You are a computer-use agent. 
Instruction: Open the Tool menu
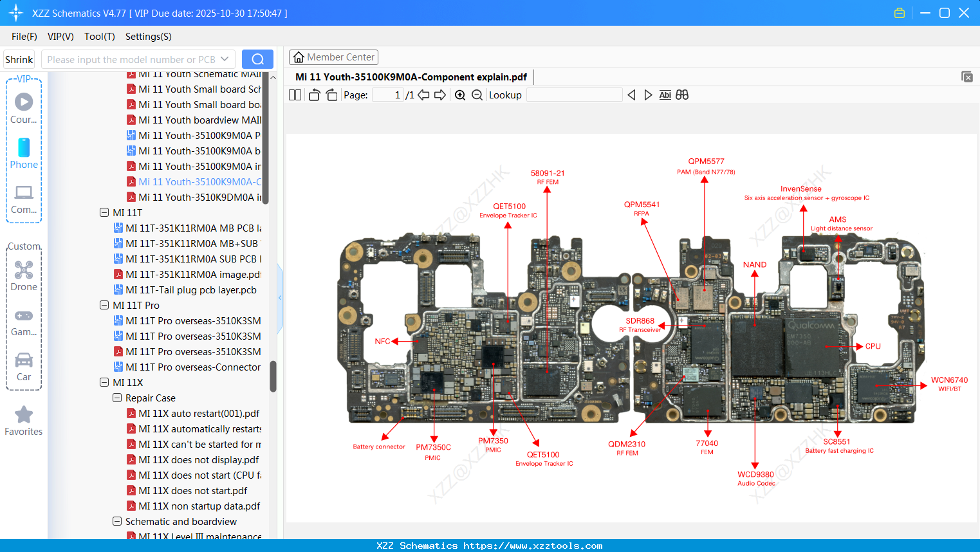pos(100,37)
